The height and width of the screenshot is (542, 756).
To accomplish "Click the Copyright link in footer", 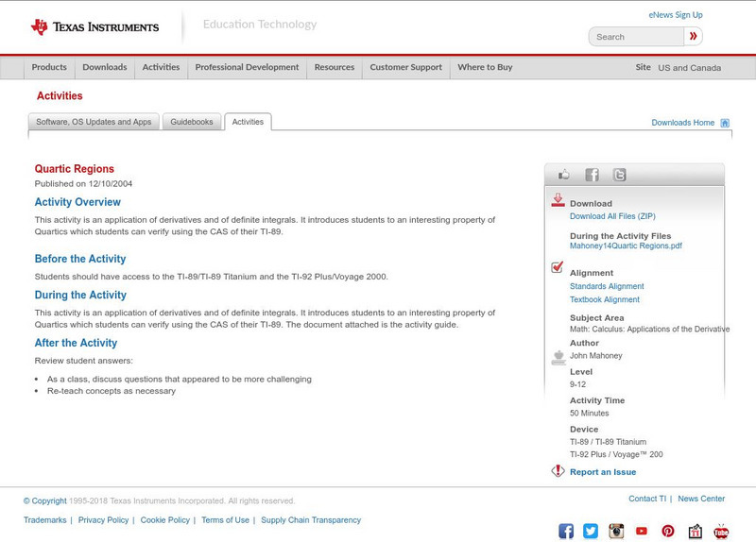I will 44,501.
